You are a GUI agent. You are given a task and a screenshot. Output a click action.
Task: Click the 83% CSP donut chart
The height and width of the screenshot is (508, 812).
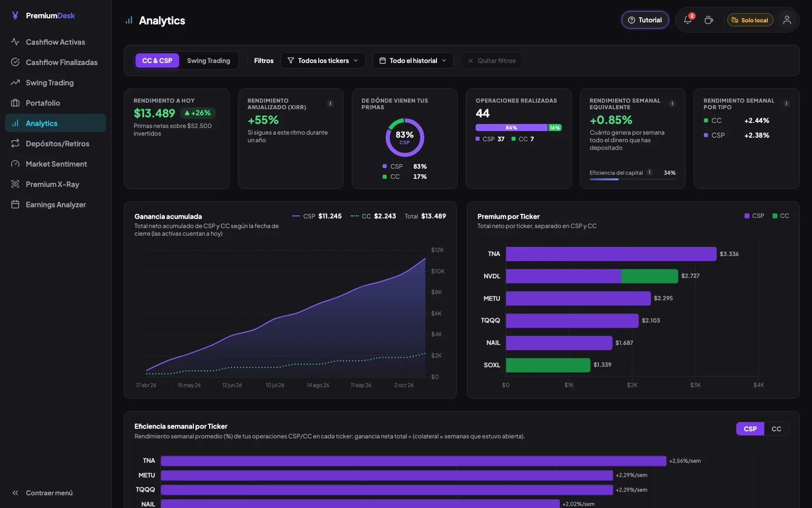(404, 138)
